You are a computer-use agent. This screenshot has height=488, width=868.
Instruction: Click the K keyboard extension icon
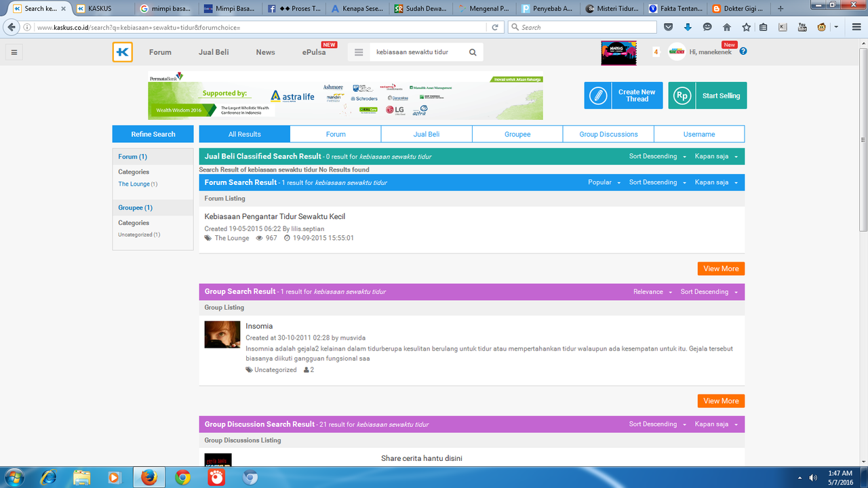pyautogui.click(x=783, y=27)
